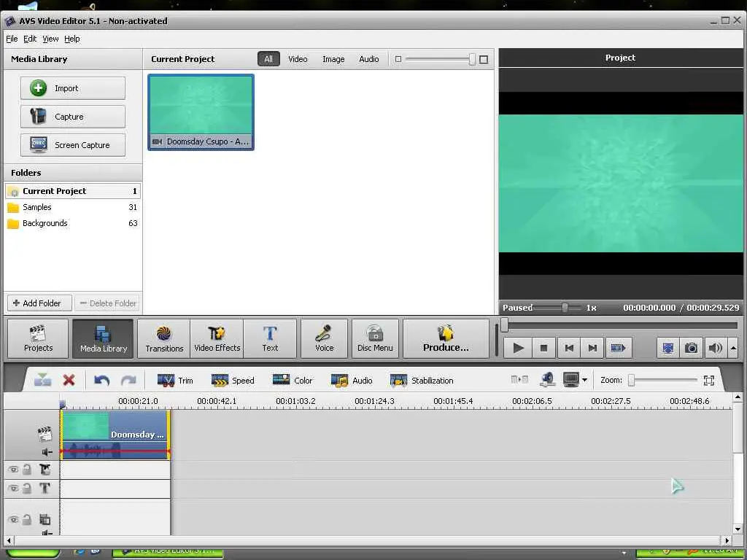Click the red X delete icon
This screenshot has width=747, height=560.
69,380
